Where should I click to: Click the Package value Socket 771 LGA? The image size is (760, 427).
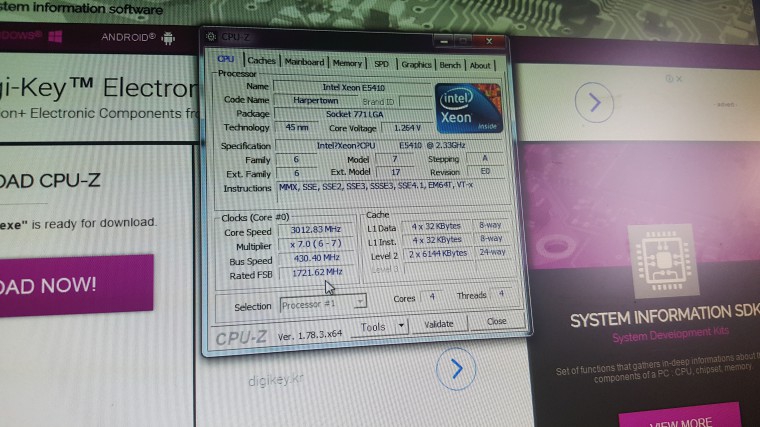(354, 114)
